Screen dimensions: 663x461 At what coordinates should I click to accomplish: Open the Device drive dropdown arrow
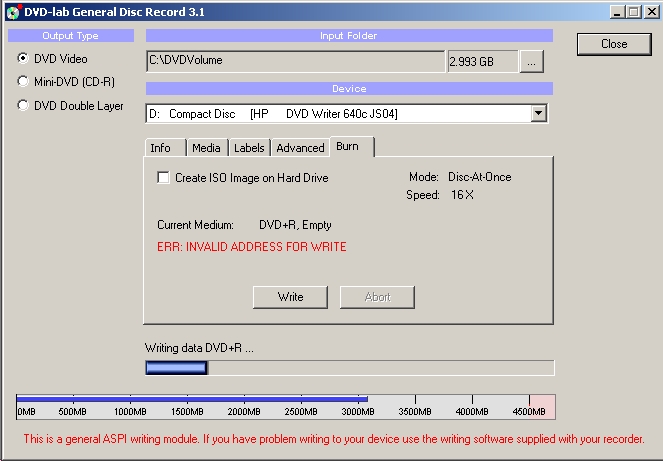click(538, 113)
